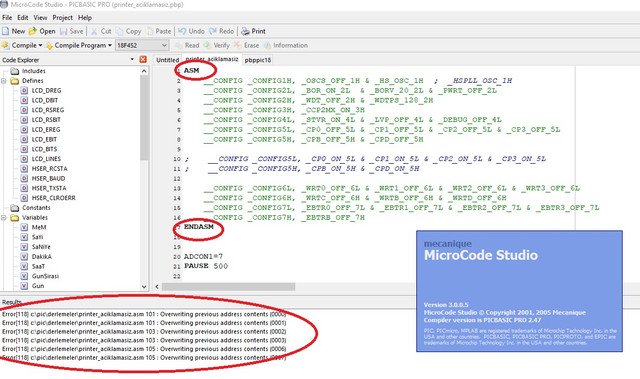Image resolution: width=640 pixels, height=379 pixels.
Task: Select LCD_RSREG in the Defines list
Action: click(x=48, y=110)
